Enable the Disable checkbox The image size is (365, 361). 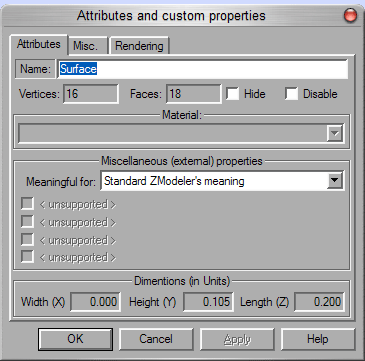coord(291,94)
